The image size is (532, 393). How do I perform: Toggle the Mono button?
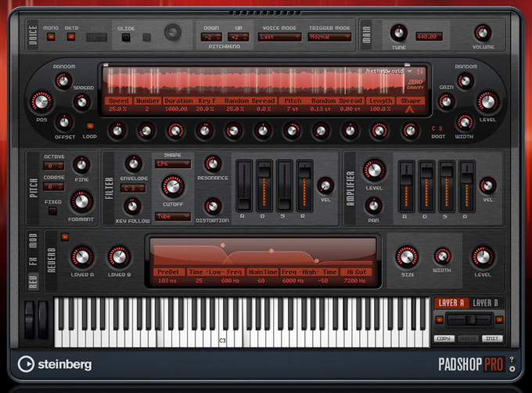[x=51, y=37]
